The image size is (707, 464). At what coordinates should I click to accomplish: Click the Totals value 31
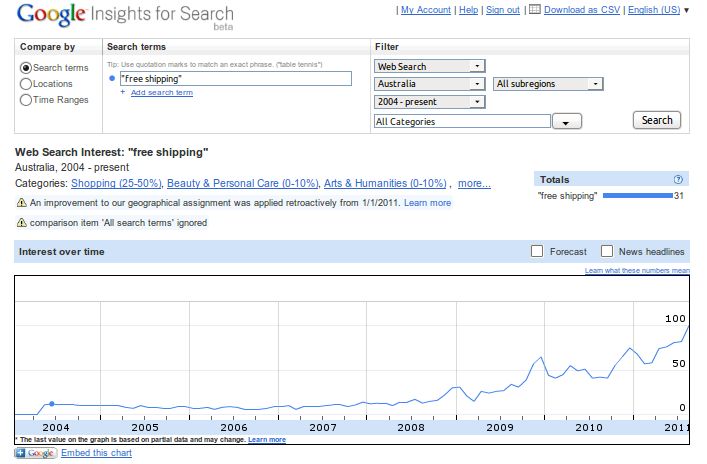679,196
